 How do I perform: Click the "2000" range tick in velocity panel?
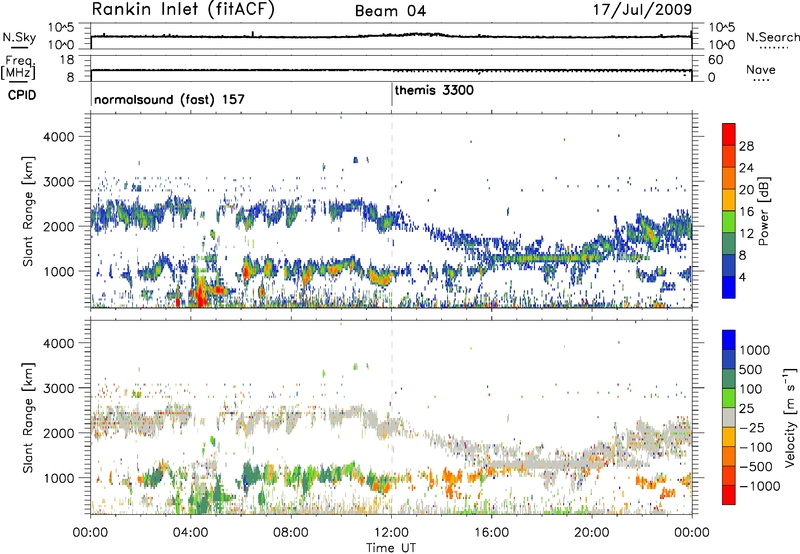(58, 433)
